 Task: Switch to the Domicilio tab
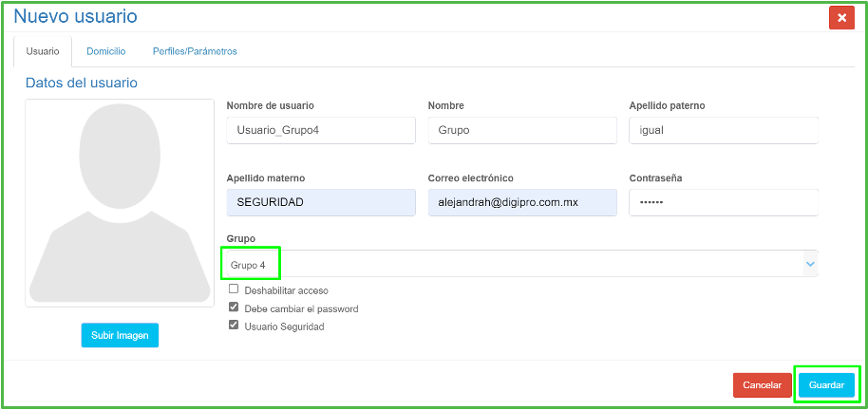point(105,51)
